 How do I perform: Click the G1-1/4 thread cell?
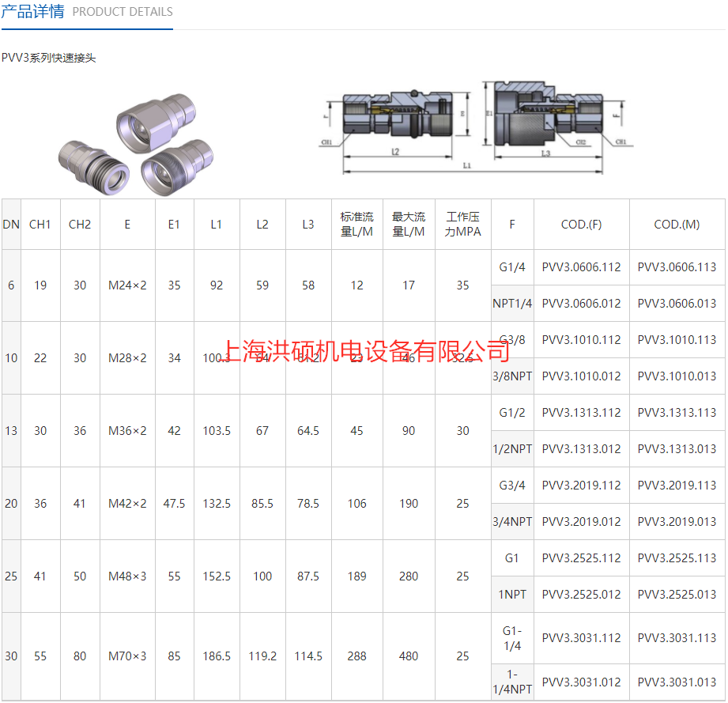point(512,638)
